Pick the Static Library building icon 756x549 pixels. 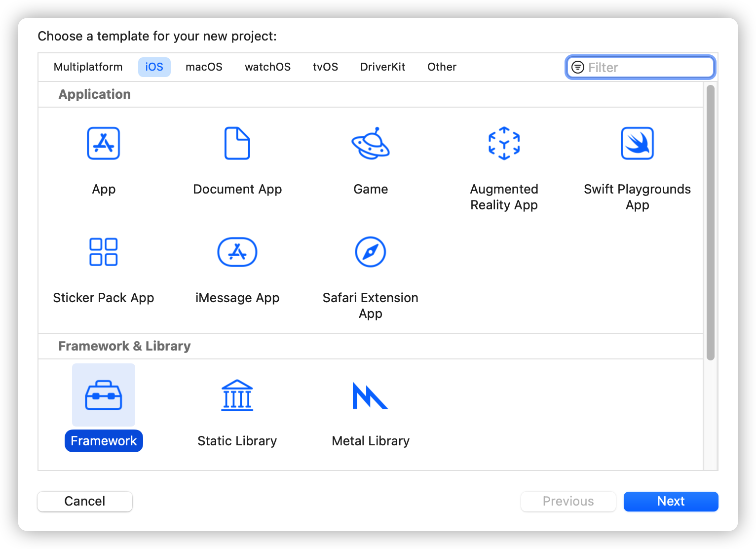pyautogui.click(x=237, y=395)
